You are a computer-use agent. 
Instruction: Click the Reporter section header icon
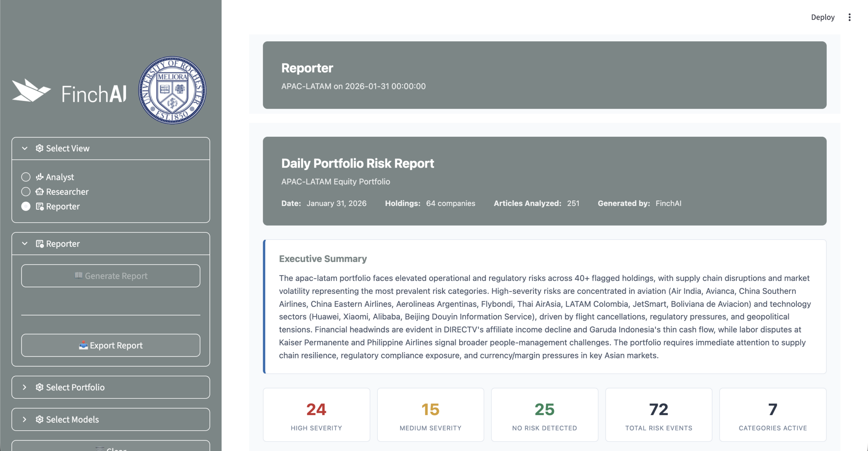point(40,244)
